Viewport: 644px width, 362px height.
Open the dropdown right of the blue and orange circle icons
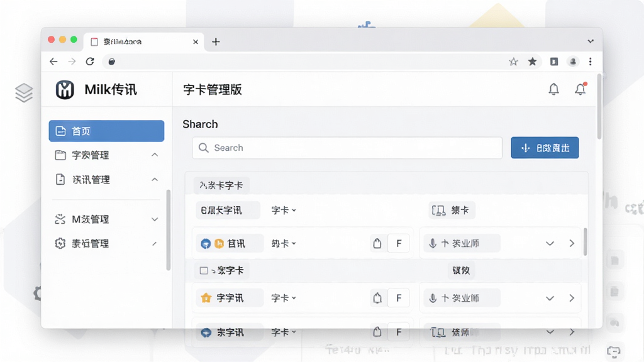pyautogui.click(x=284, y=243)
